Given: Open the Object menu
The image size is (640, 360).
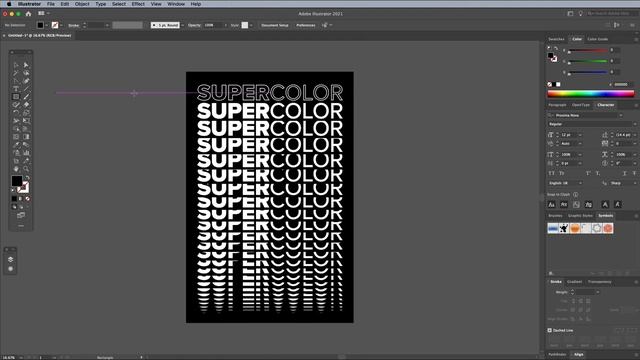Looking at the screenshot, I should (x=82, y=4).
